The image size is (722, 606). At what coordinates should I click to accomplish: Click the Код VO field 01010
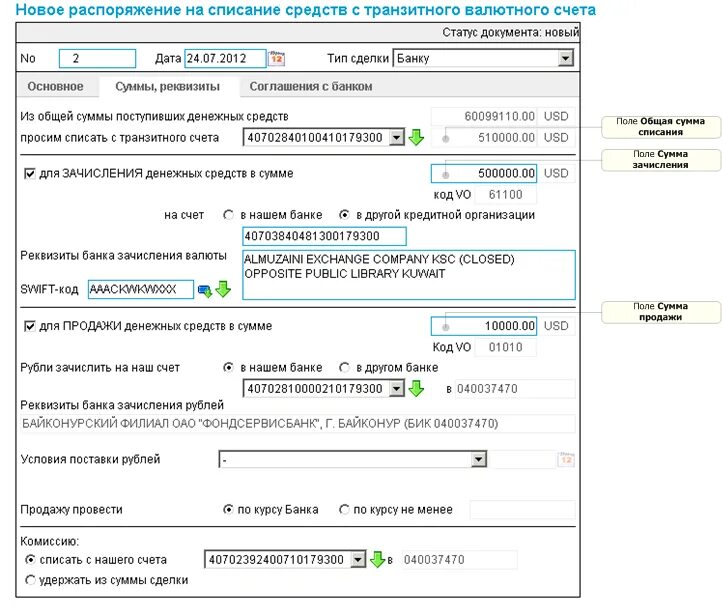click(x=506, y=347)
